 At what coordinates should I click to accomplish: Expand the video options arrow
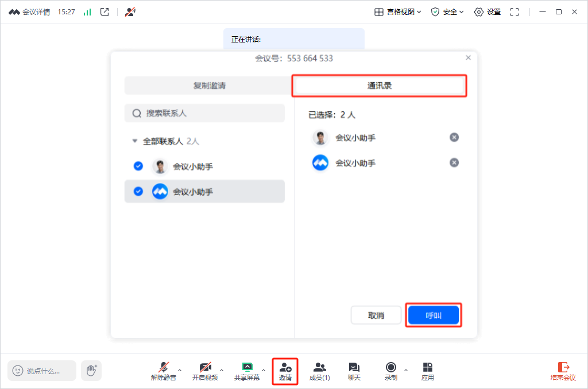tap(222, 370)
